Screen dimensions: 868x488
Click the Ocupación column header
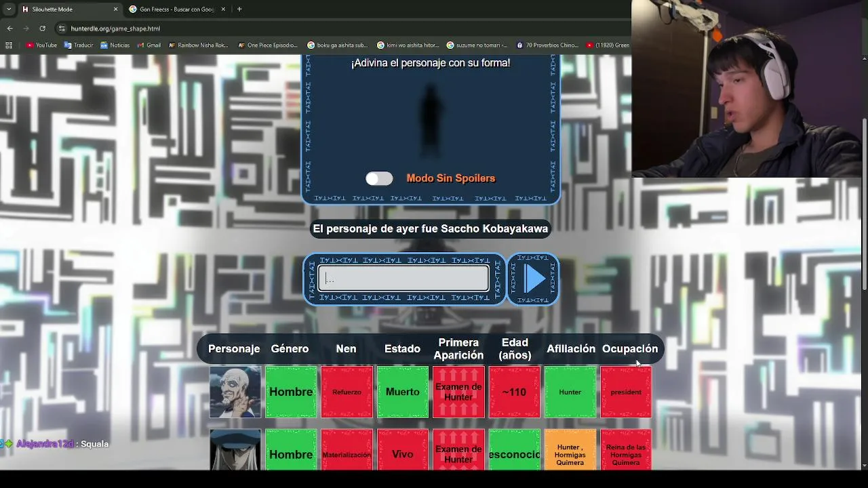(x=630, y=348)
